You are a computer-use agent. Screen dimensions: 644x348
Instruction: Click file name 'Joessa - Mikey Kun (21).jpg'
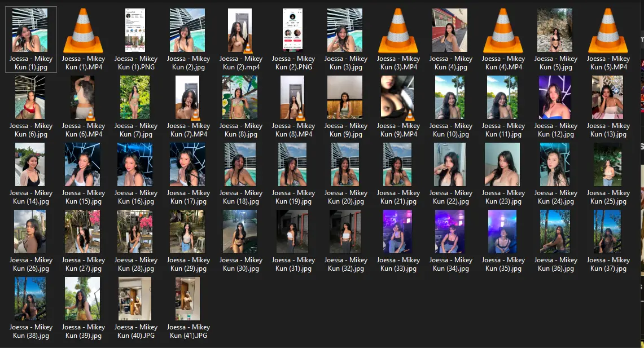398,197
